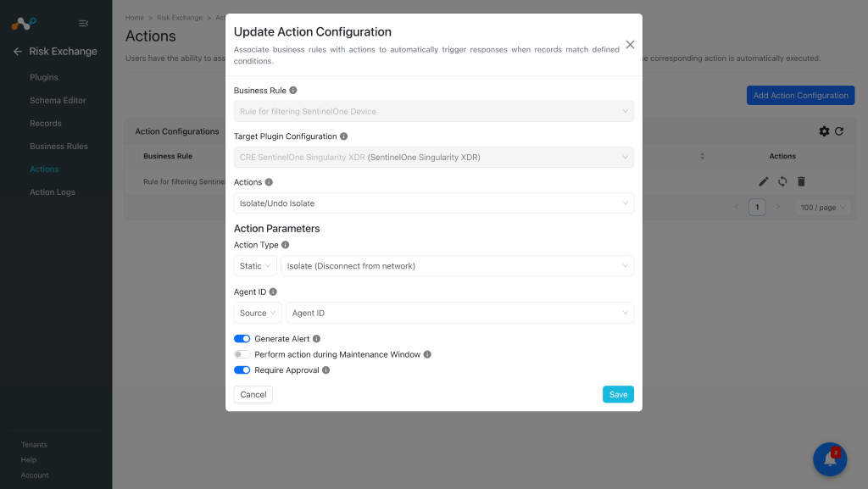Enable Perform action during Maintenance Window toggle
The width and height of the screenshot is (868, 489).
242,354
